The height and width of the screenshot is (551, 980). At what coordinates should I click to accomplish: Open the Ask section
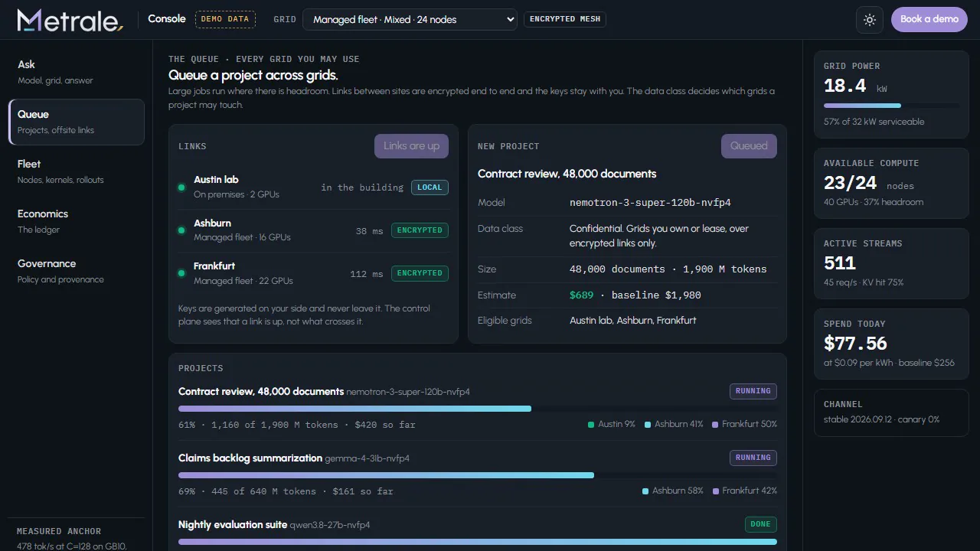[x=77, y=72]
